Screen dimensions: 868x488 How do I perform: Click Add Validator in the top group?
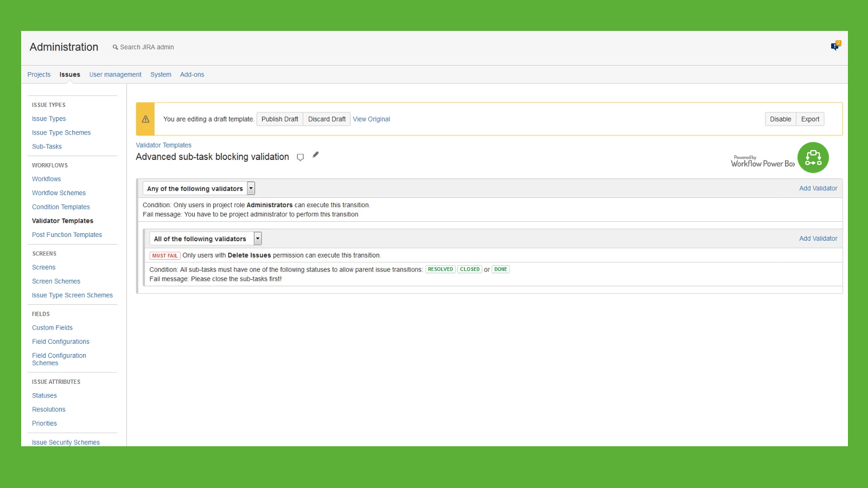pos(818,189)
